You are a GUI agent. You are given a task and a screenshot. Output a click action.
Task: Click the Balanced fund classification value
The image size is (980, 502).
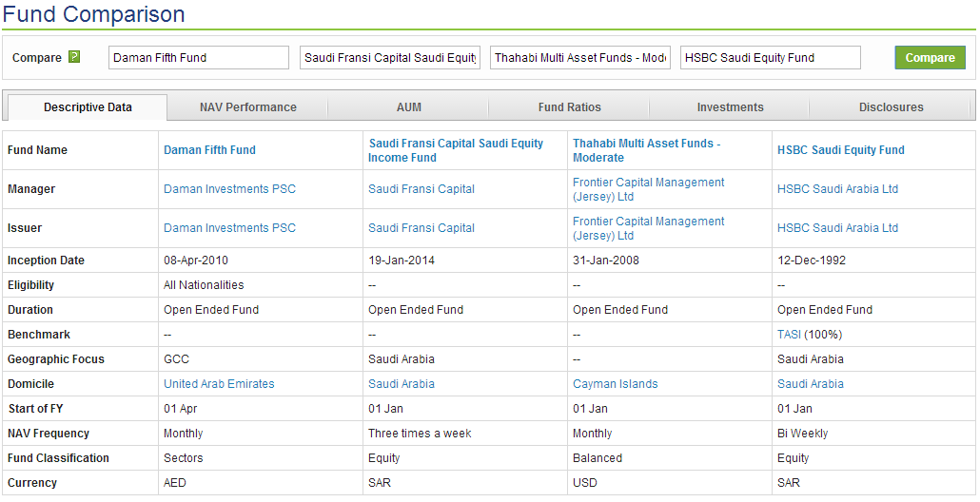coord(598,458)
